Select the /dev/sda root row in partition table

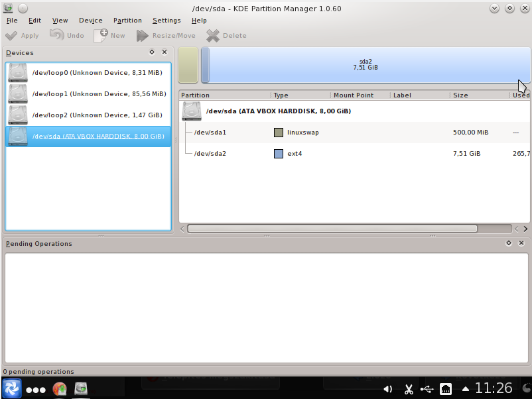click(354, 111)
